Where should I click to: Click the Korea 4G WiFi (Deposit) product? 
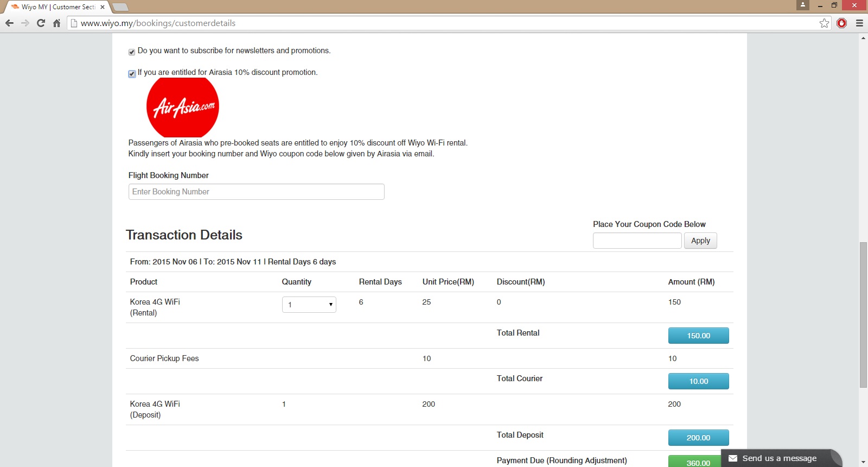[155, 409]
